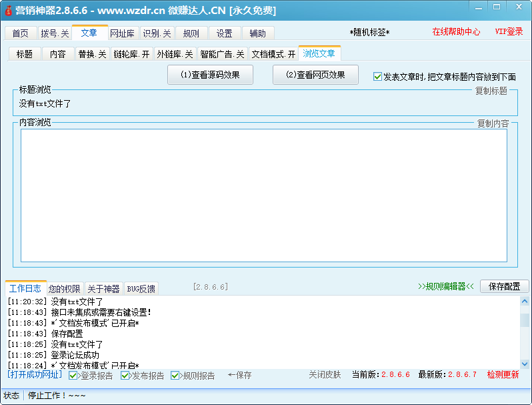Viewport: 532px width, 405px height.
Task: Click the ←保存 link
Action: (240, 375)
